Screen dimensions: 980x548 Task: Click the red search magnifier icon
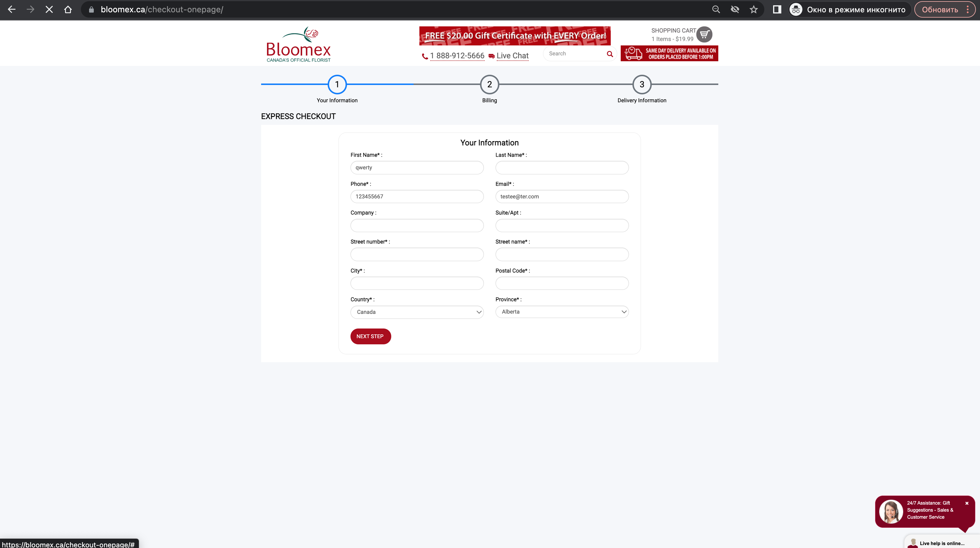click(610, 54)
